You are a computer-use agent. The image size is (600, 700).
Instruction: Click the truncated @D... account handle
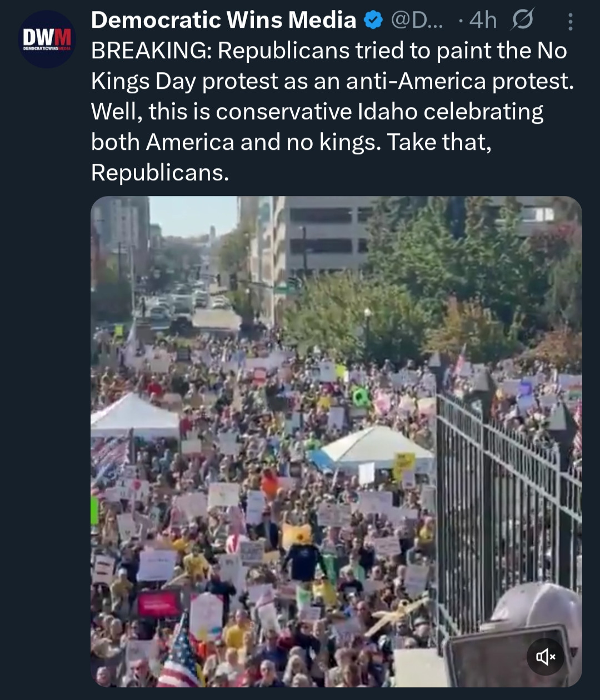(x=417, y=21)
